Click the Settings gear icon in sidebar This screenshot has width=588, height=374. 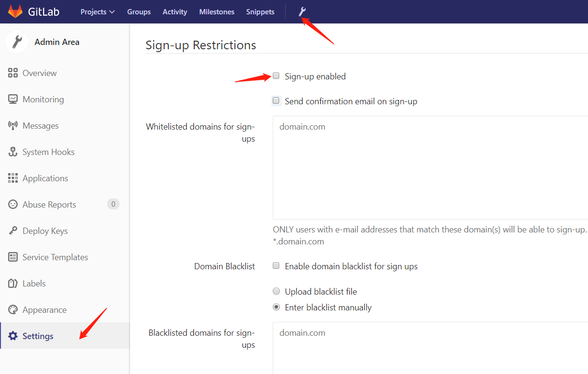tap(13, 336)
